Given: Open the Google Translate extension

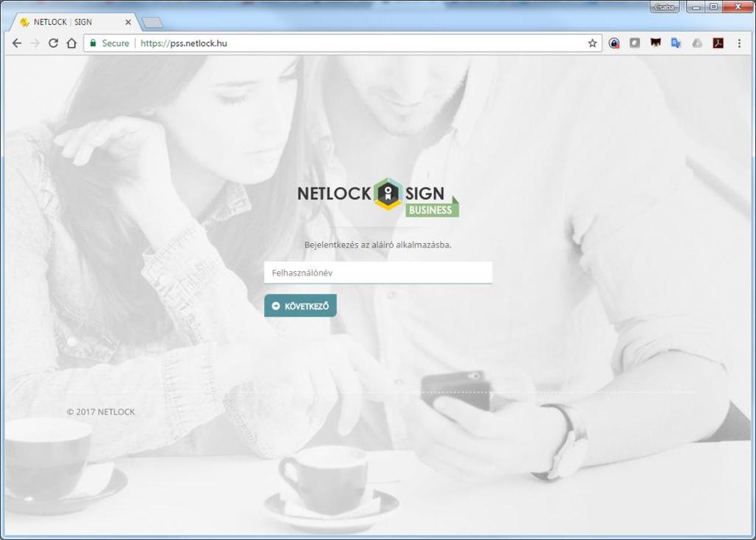Looking at the screenshot, I should pyautogui.click(x=676, y=43).
